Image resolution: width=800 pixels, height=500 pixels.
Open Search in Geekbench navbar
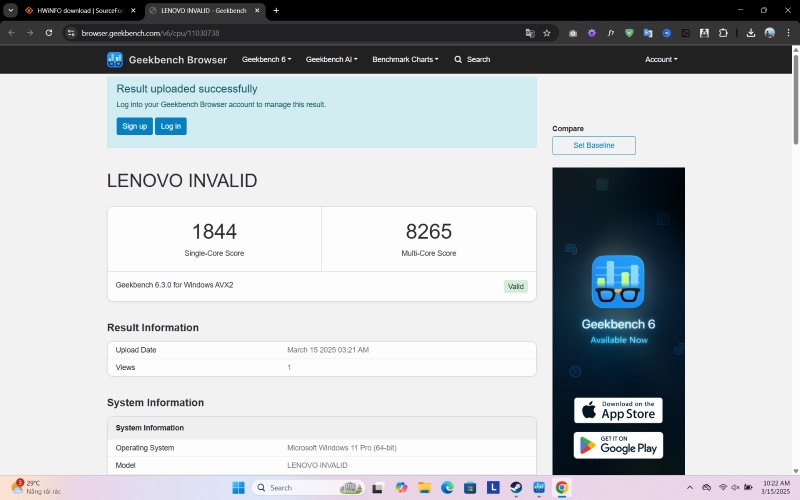click(472, 60)
